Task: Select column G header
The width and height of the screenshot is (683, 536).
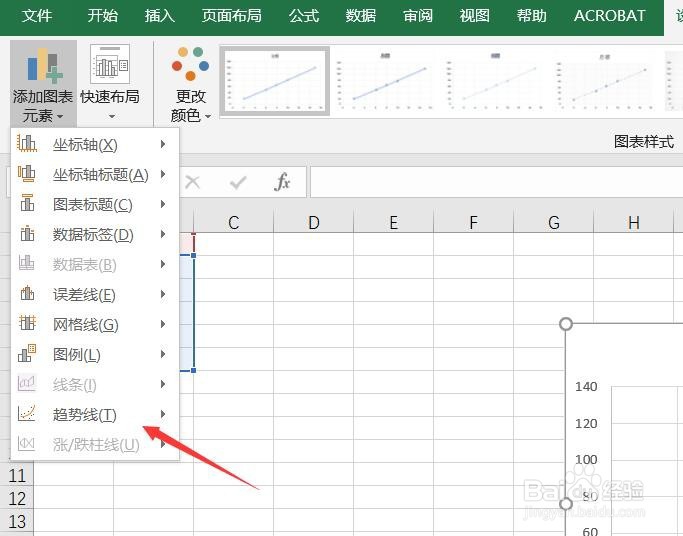Action: [554, 222]
